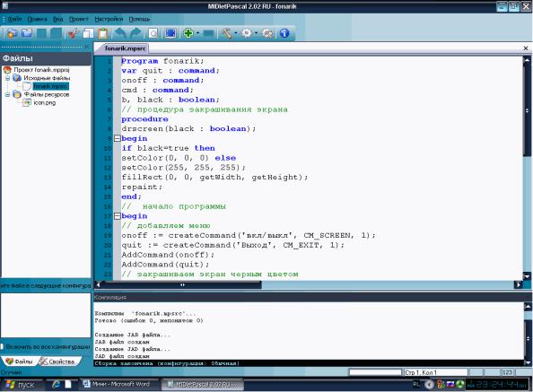Collapse the Исходные файлы tree node
Image resolution: width=533 pixels, height=392 pixels.
pos(7,78)
